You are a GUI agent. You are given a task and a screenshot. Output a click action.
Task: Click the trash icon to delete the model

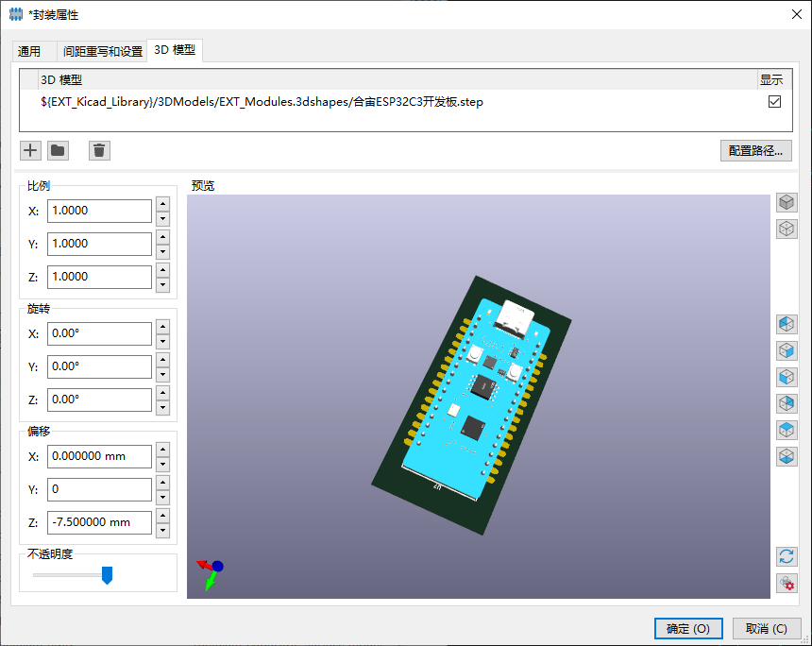(x=99, y=150)
